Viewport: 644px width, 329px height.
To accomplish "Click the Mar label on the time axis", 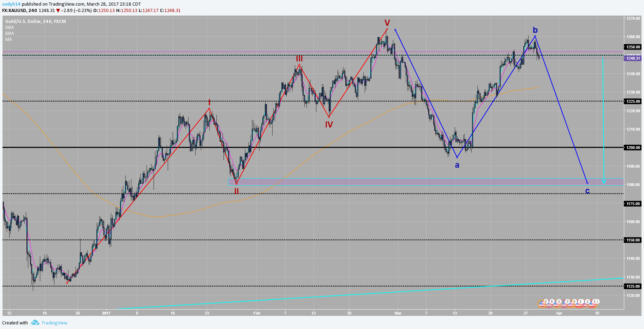I will point(398,313).
